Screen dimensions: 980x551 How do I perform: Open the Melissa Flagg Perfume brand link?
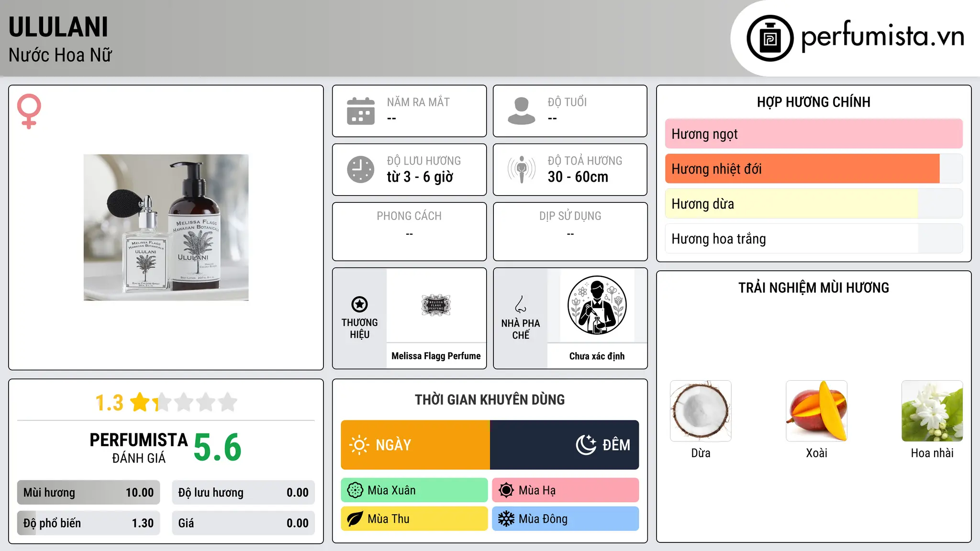(436, 356)
